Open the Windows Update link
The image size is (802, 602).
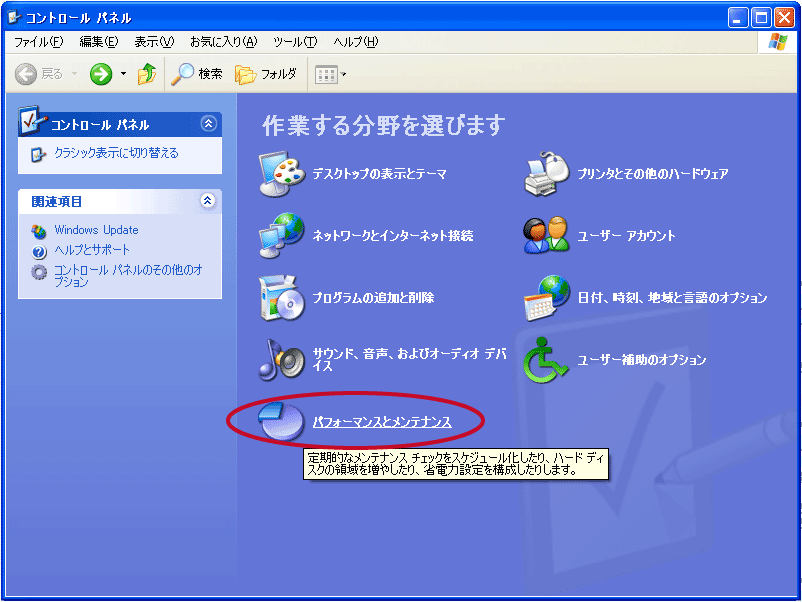97,230
